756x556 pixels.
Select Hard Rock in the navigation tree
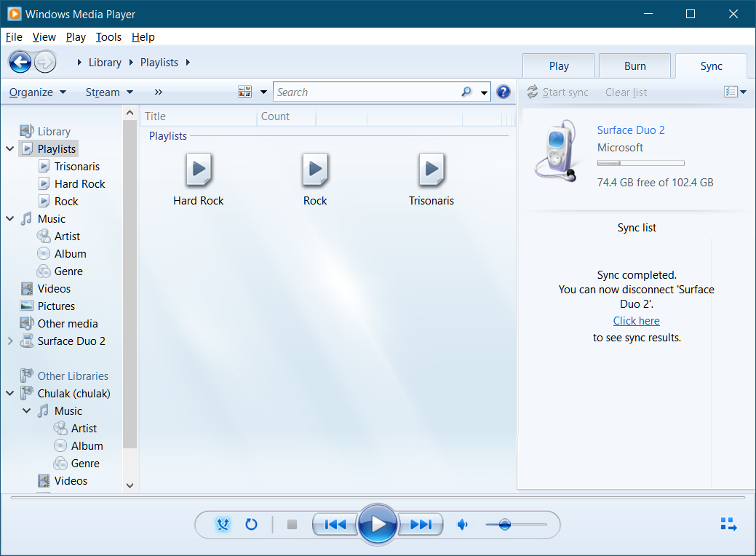72,183
